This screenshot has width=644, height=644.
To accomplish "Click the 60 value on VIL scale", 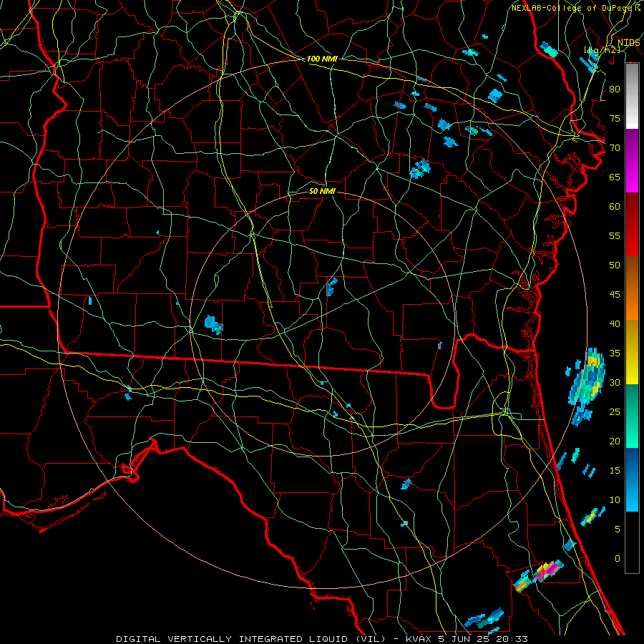I will (615, 207).
